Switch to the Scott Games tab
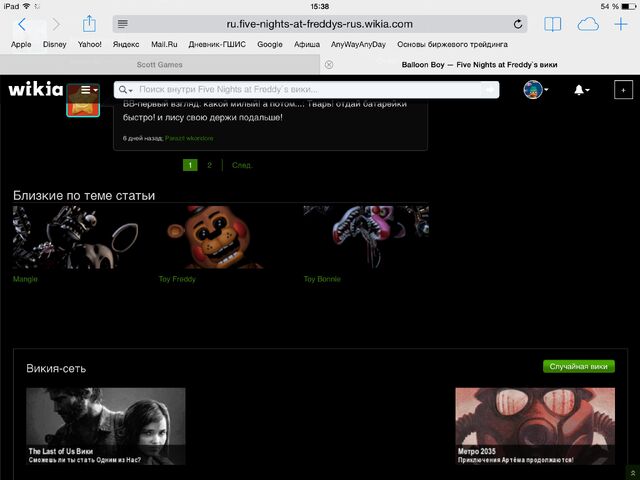Screen dimensions: 640x480 click(x=160, y=64)
